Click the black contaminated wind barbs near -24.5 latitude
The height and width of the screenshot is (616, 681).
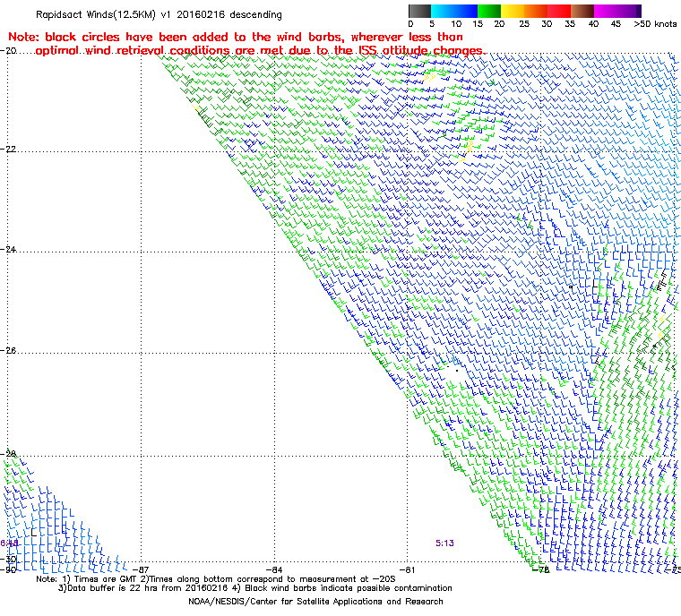[661, 280]
